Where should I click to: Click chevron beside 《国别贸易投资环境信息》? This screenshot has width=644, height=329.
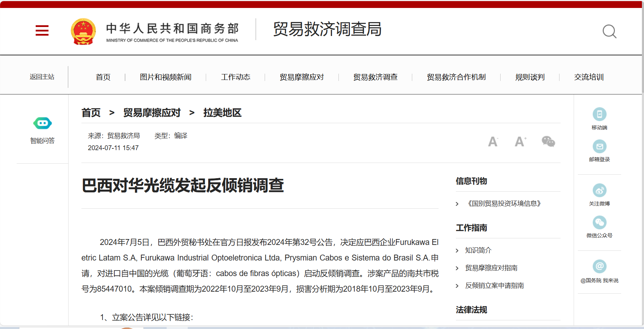[x=457, y=204]
